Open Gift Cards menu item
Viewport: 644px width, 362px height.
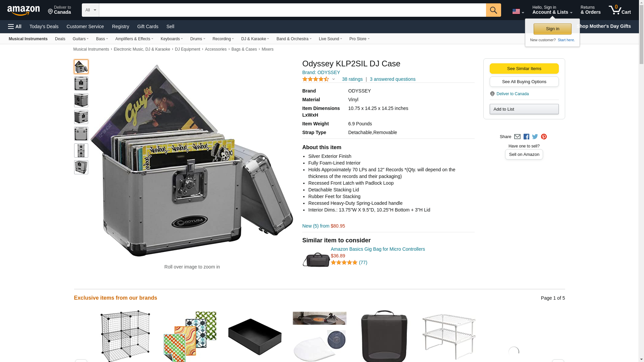[148, 26]
